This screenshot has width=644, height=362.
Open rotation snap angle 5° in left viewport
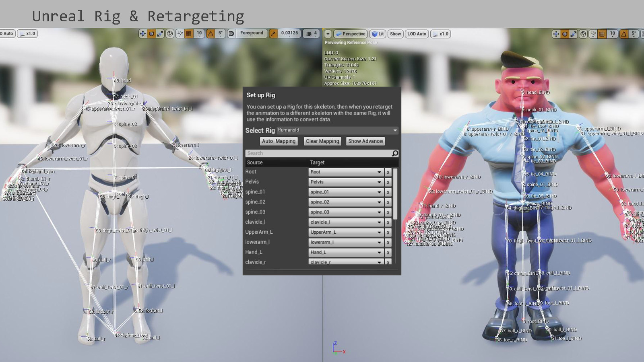point(220,34)
